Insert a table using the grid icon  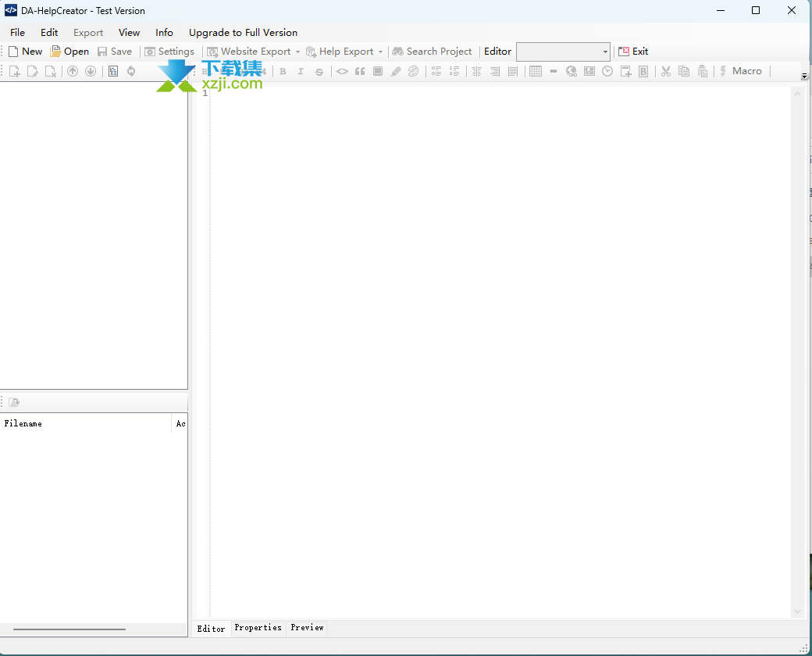pyautogui.click(x=536, y=71)
